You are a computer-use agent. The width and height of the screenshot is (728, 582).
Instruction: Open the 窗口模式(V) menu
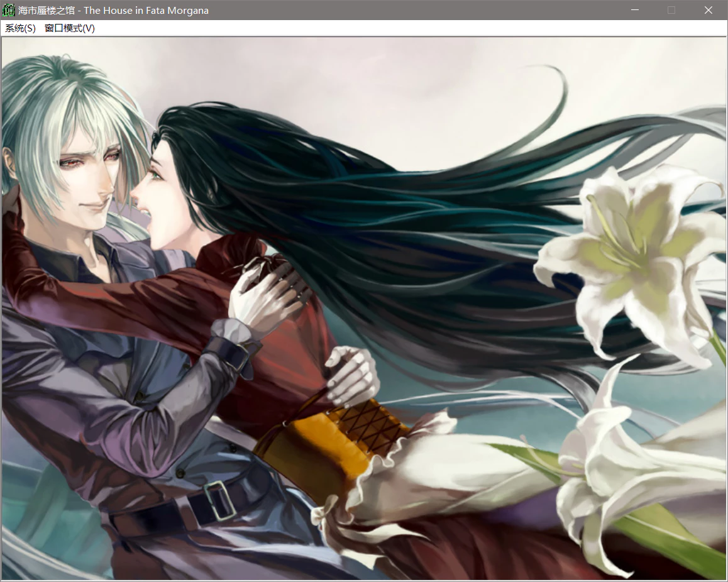70,28
